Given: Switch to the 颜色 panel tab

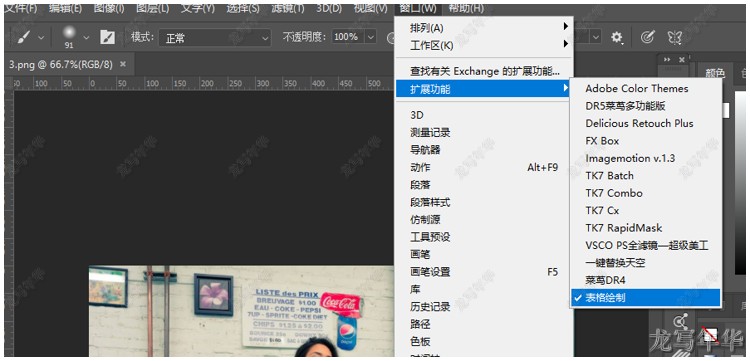Looking at the screenshot, I should (x=715, y=73).
